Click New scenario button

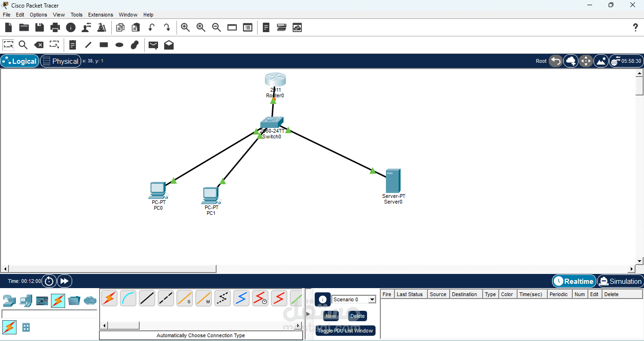pos(331,316)
